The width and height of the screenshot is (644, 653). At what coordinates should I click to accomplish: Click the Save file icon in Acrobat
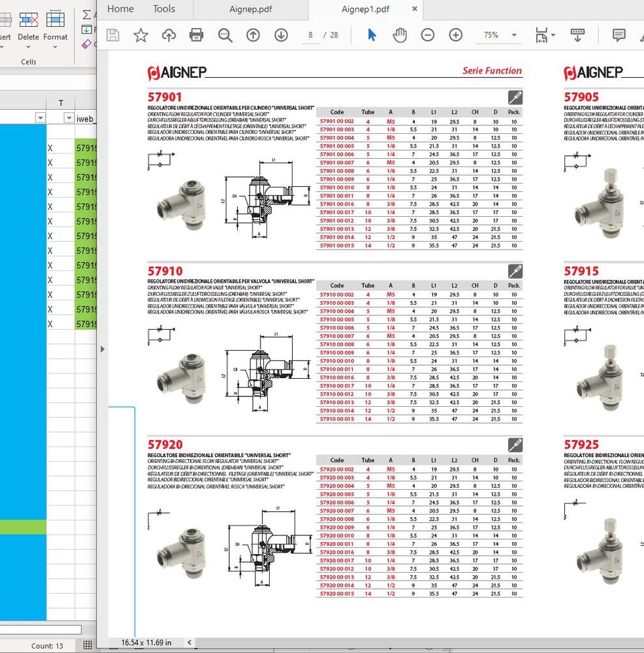coord(113,35)
